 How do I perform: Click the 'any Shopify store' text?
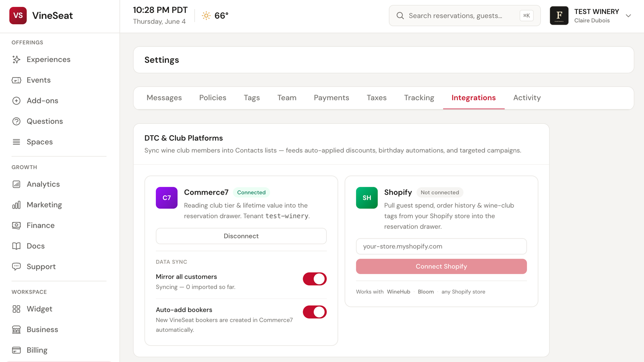(x=463, y=292)
